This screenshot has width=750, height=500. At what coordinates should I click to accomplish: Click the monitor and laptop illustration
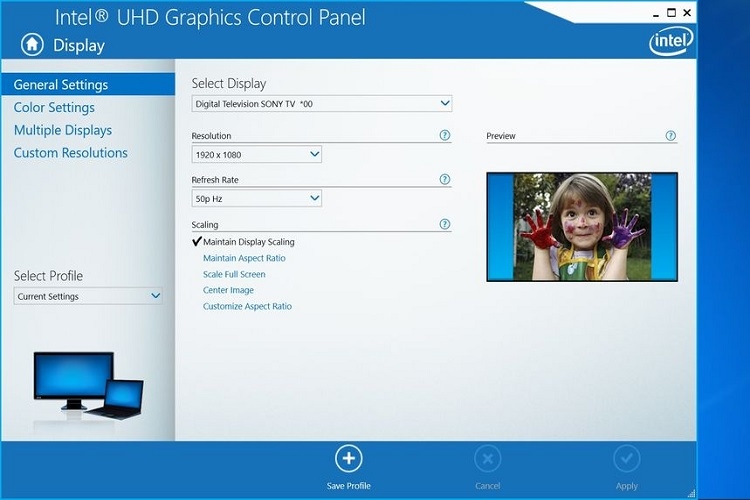pyautogui.click(x=88, y=387)
